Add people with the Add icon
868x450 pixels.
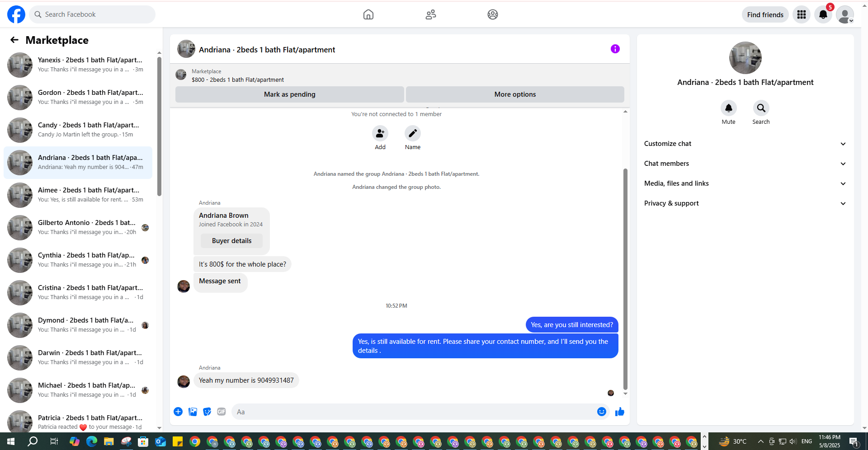coord(380,133)
